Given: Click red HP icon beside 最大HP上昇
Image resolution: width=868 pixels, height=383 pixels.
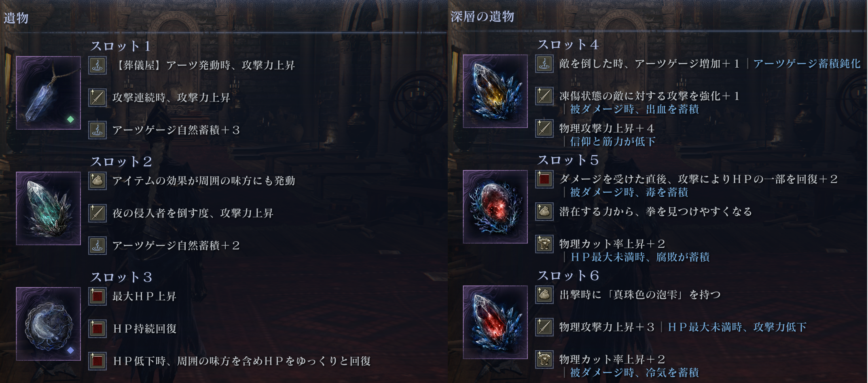Looking at the screenshot, I should (x=97, y=296).
